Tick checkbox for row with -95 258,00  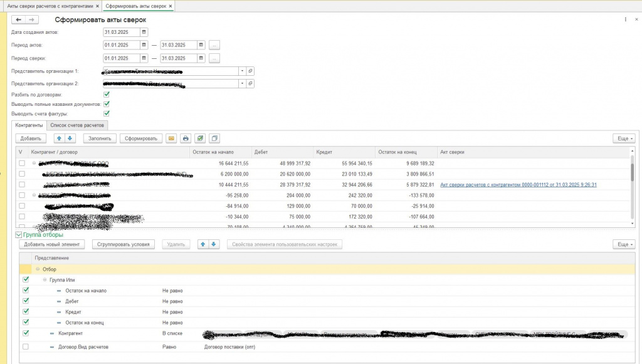(22, 195)
